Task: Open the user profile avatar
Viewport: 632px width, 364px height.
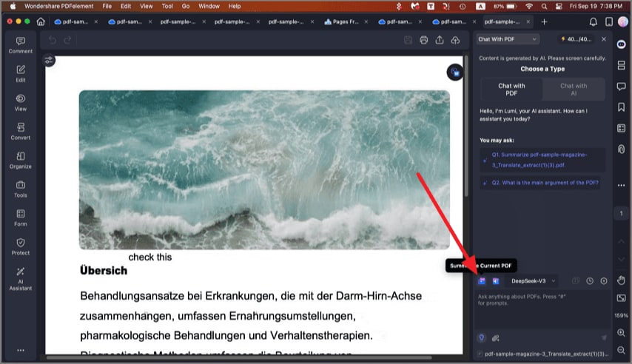Action: coord(623,21)
